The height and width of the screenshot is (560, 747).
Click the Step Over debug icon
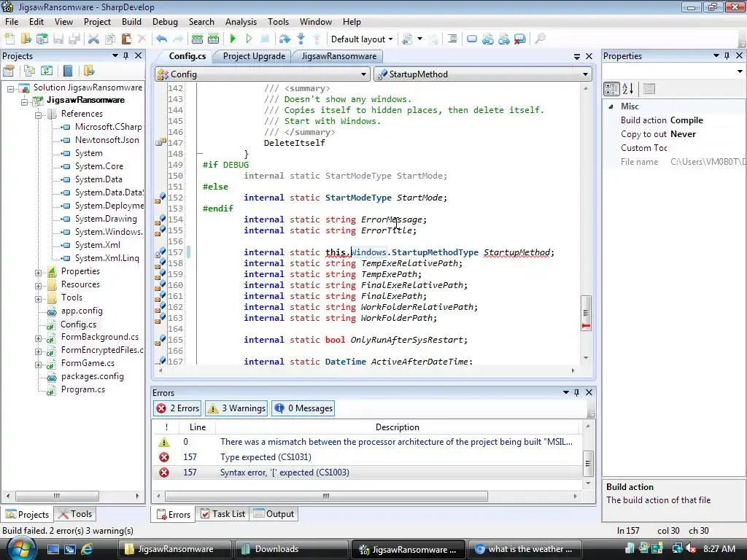click(x=285, y=39)
